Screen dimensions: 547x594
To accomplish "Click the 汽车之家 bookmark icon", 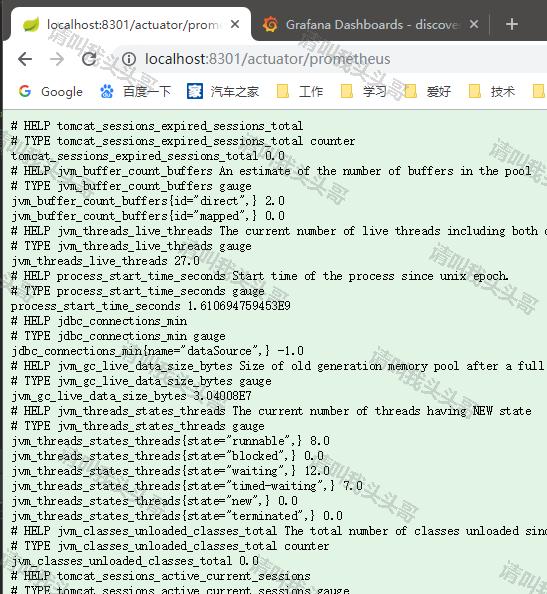I will click(x=195, y=91).
